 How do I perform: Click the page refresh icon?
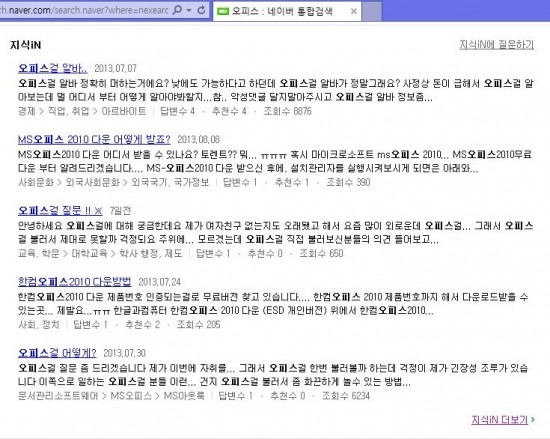tap(201, 10)
